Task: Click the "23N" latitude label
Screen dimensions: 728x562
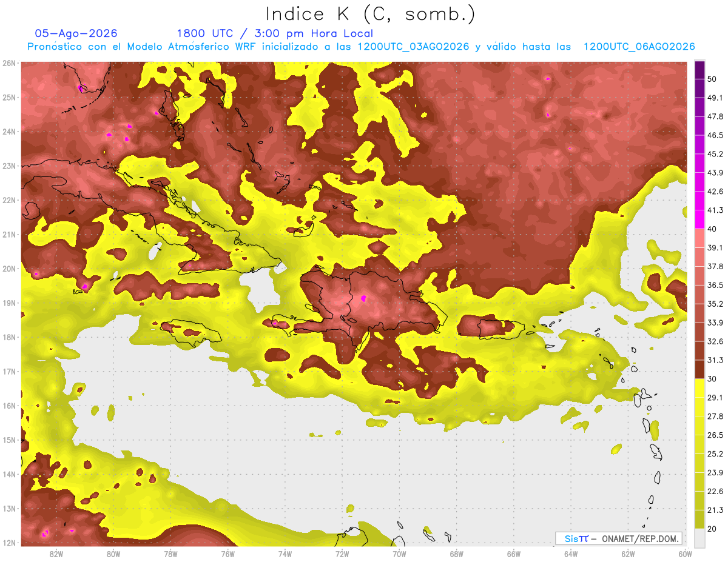Action: coord(9,166)
